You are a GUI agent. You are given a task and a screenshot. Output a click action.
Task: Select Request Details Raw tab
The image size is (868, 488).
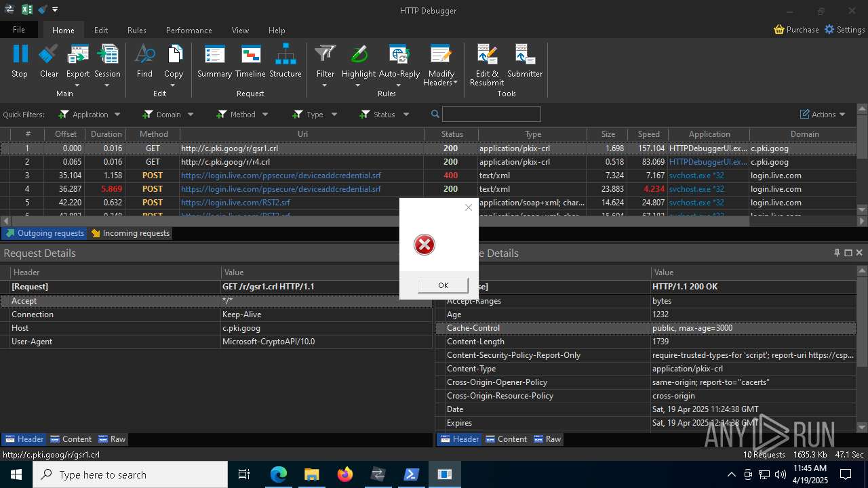tap(112, 439)
